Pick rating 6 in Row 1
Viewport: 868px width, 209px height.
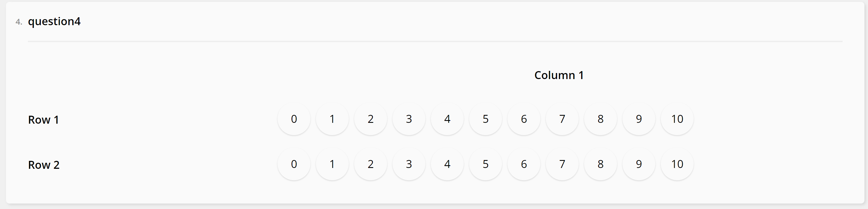click(524, 119)
